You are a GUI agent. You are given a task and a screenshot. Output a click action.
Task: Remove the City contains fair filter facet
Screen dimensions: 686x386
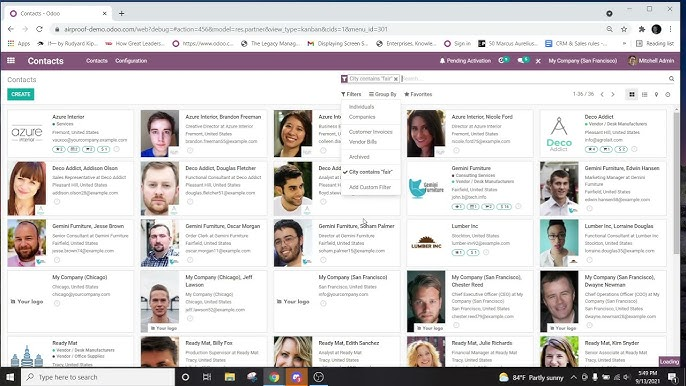(x=396, y=79)
